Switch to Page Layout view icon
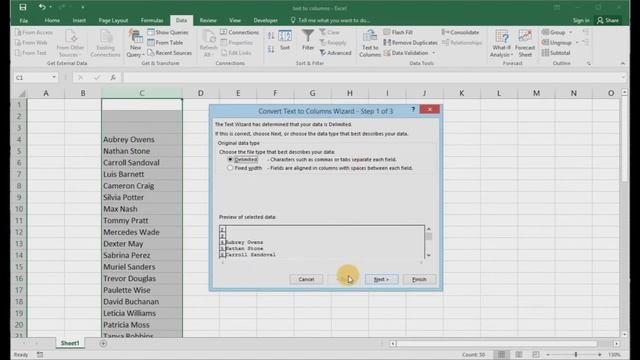 point(519,355)
